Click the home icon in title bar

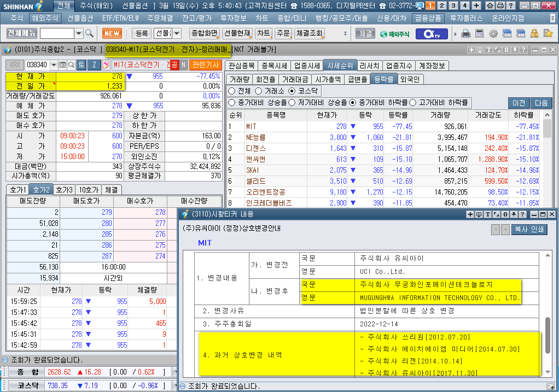point(490,5)
